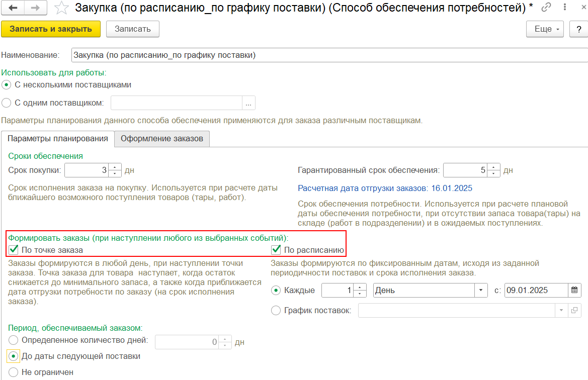The width and height of the screenshot is (588, 380).
Task: Toggle По расписанию checkbox
Action: (276, 250)
